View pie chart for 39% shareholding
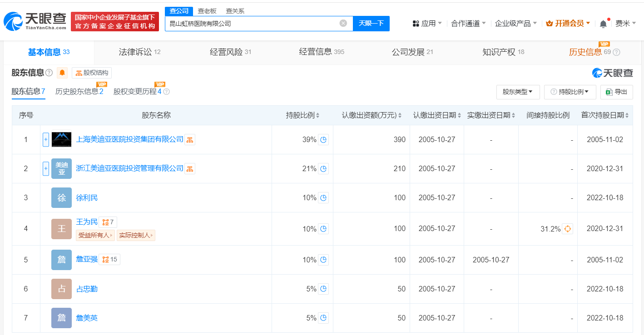The height and width of the screenshot is (335, 644). [x=323, y=140]
